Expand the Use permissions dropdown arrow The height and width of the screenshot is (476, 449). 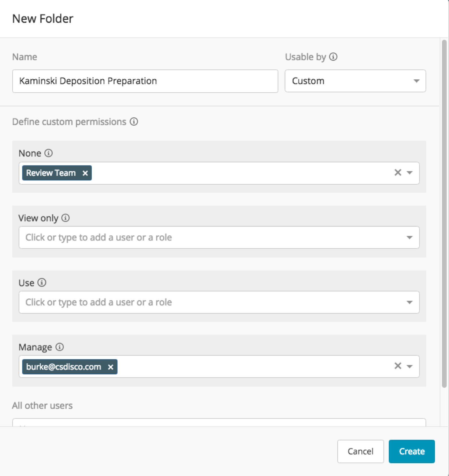[x=409, y=302]
